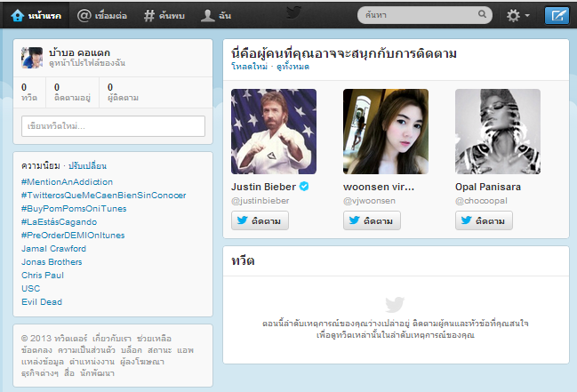The height and width of the screenshot is (392, 577).
Task: Open trend #TwitterosQueMeCaenBienSinConocer
Action: coord(104,195)
